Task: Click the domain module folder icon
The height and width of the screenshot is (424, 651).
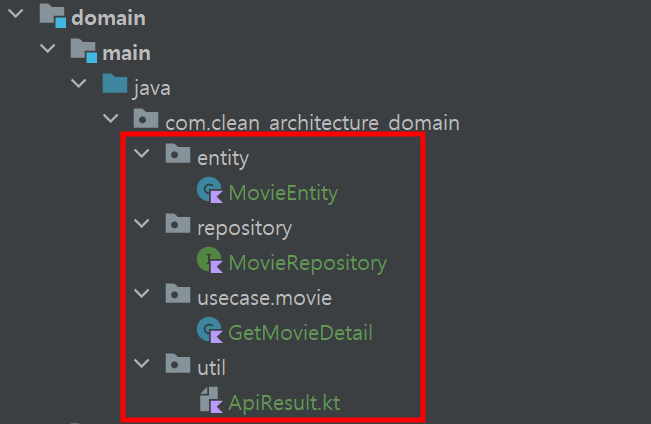Action: (x=53, y=16)
